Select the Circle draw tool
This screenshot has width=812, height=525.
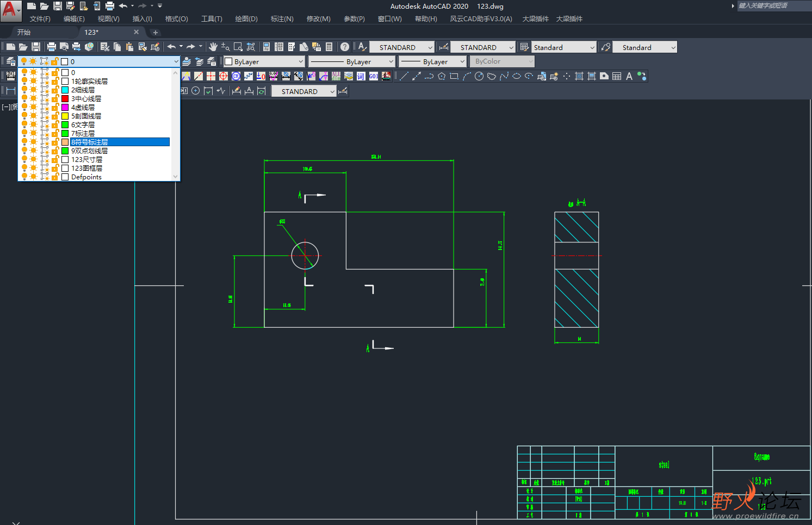coord(479,76)
